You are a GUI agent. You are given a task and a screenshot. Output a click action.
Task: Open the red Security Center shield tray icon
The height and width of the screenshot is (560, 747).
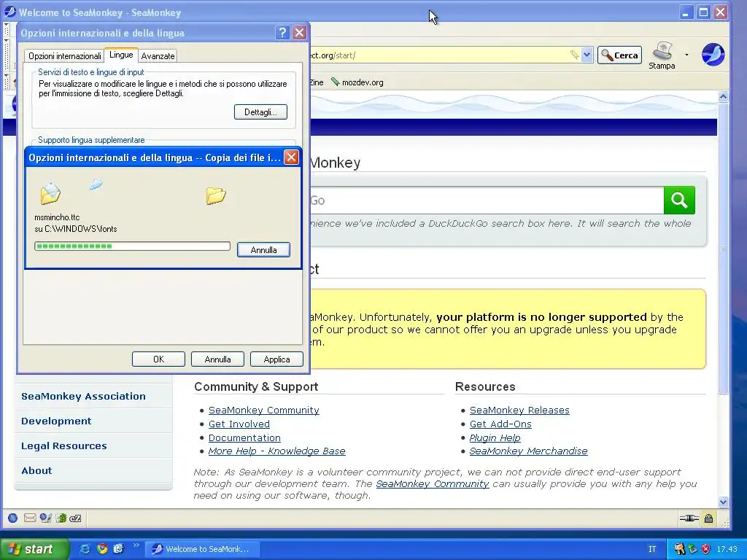pos(705,549)
